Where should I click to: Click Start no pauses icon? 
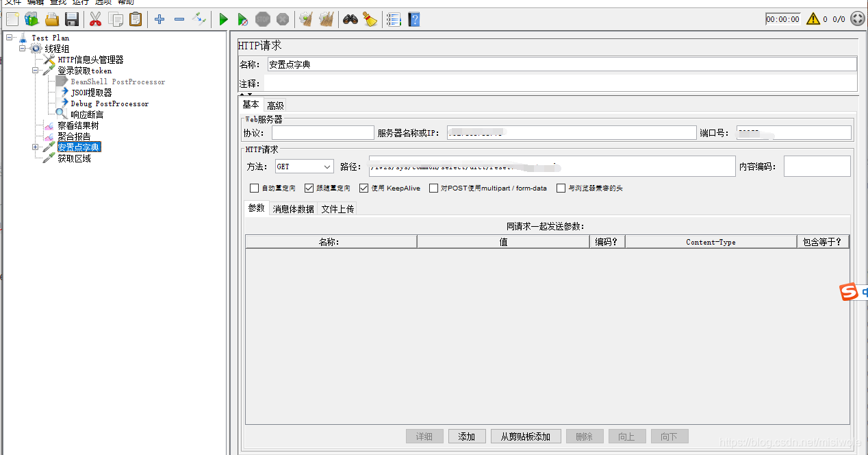[243, 19]
